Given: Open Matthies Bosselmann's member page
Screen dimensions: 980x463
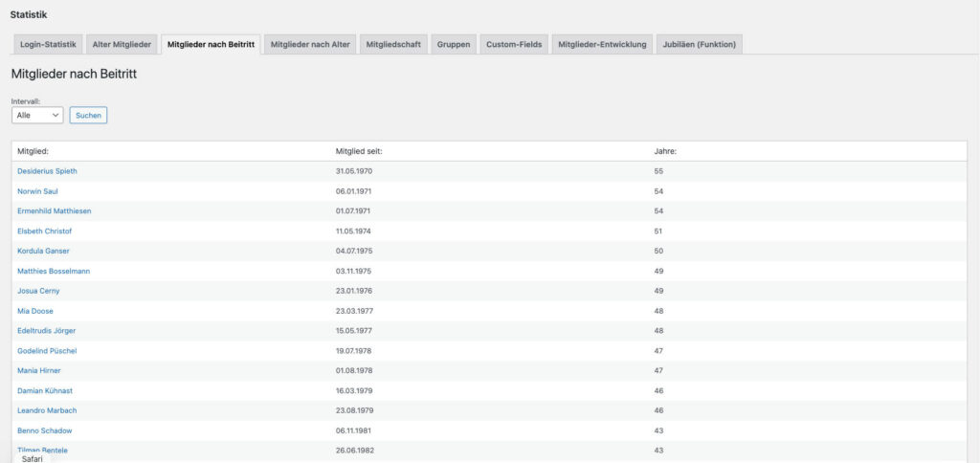Looking at the screenshot, I should [54, 271].
